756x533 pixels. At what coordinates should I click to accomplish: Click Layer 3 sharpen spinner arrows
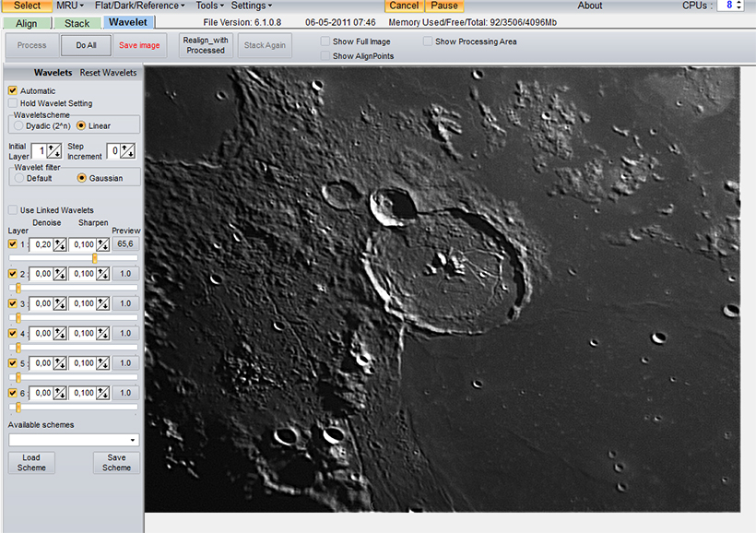102,304
